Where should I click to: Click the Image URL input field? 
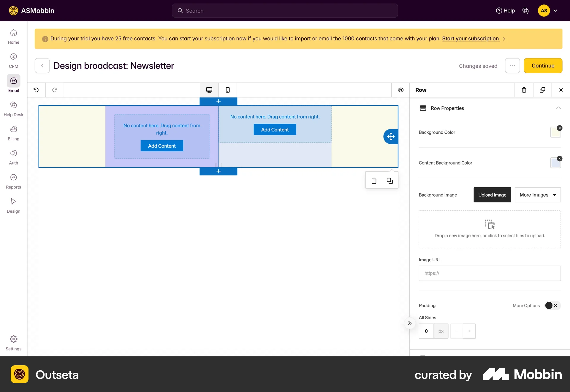[489, 273]
